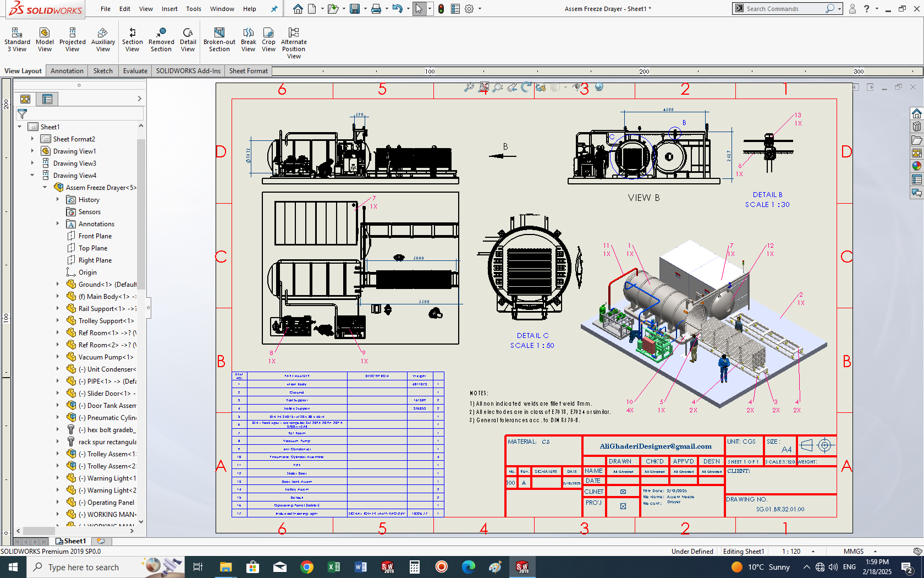Screen dimensions: 924x578
Task: Select the Section View tool
Action: (132, 40)
